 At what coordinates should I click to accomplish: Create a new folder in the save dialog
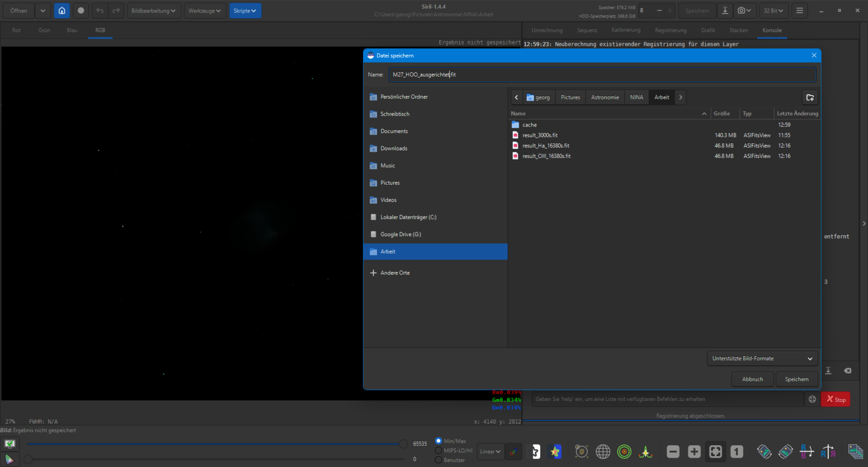coord(810,97)
